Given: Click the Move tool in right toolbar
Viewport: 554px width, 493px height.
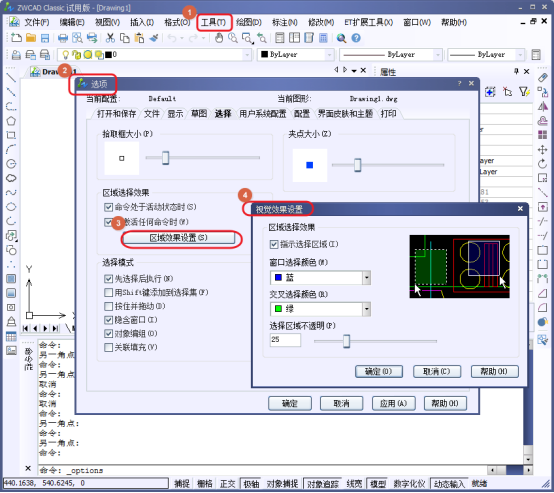Looking at the screenshot, I should 542,149.
